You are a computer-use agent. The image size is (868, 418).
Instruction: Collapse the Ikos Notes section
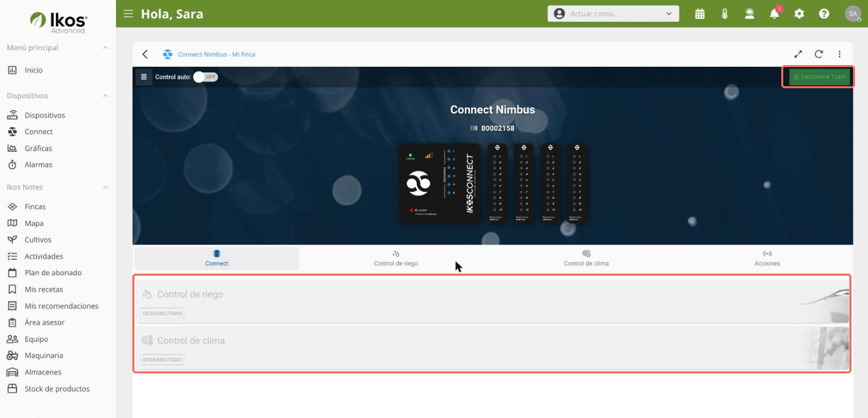(105, 187)
